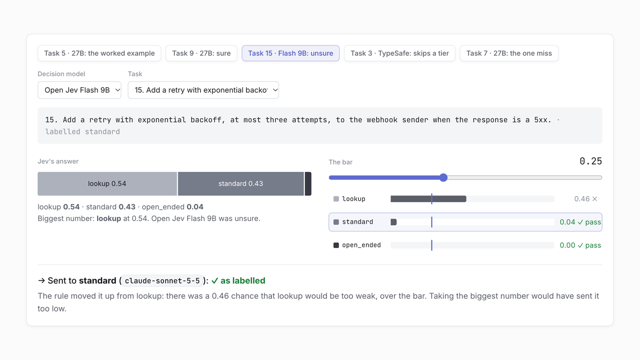Click the 'Jev's answer' heading
This screenshot has height=360, width=640.
(x=58, y=162)
